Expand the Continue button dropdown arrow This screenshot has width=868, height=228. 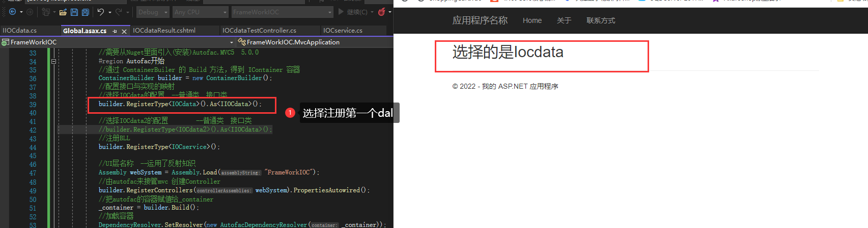tap(372, 12)
